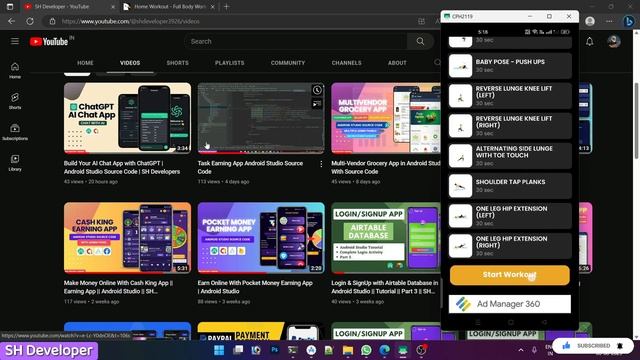Click SUBSCRIBED button
The height and width of the screenshot is (360, 640).
(593, 346)
